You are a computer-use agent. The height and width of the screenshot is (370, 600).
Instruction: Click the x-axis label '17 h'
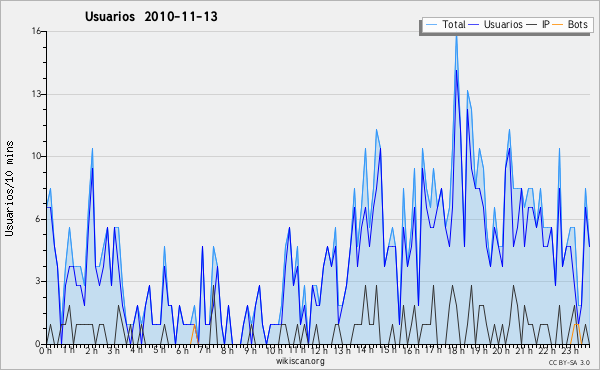(433, 350)
